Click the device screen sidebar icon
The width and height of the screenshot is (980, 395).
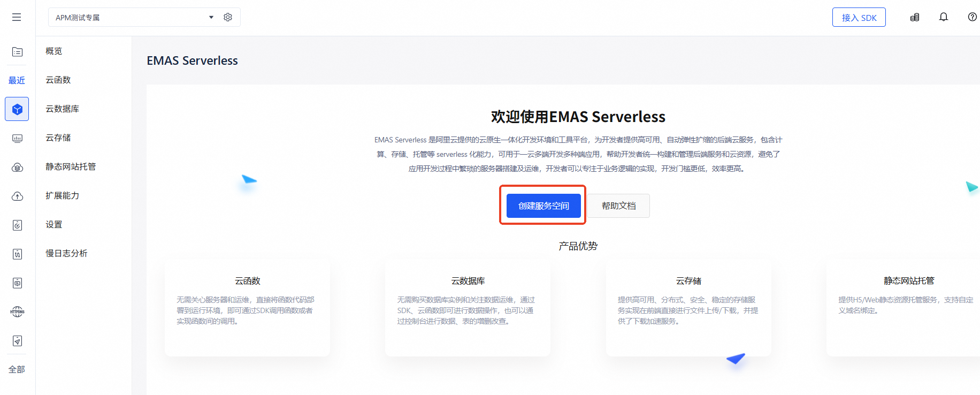[17, 283]
